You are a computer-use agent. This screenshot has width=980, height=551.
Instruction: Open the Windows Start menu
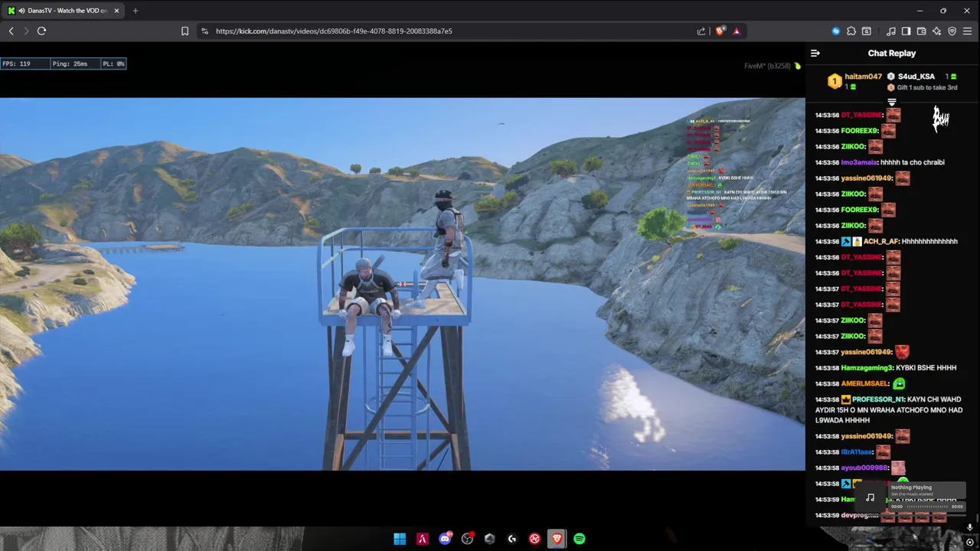[x=400, y=539]
